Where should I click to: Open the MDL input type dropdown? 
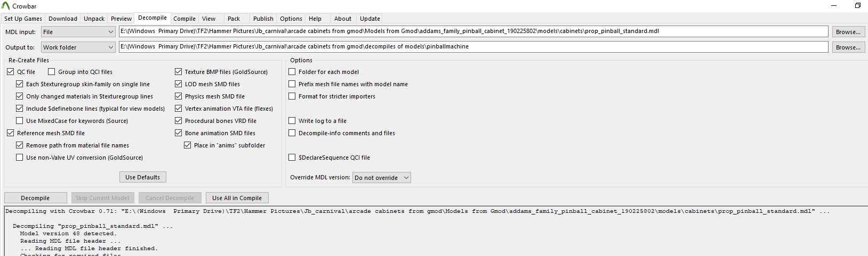click(78, 32)
